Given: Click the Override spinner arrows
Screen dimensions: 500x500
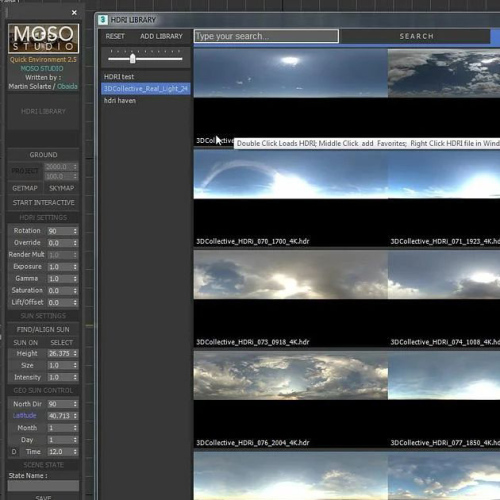Looking at the screenshot, I should point(75,243).
